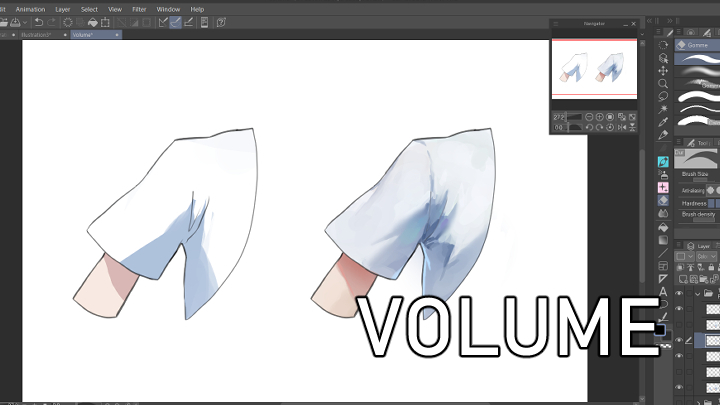Screen dimensions: 720x405
Task: Click the Undo arrow in the command bar
Action: [x=39, y=22]
